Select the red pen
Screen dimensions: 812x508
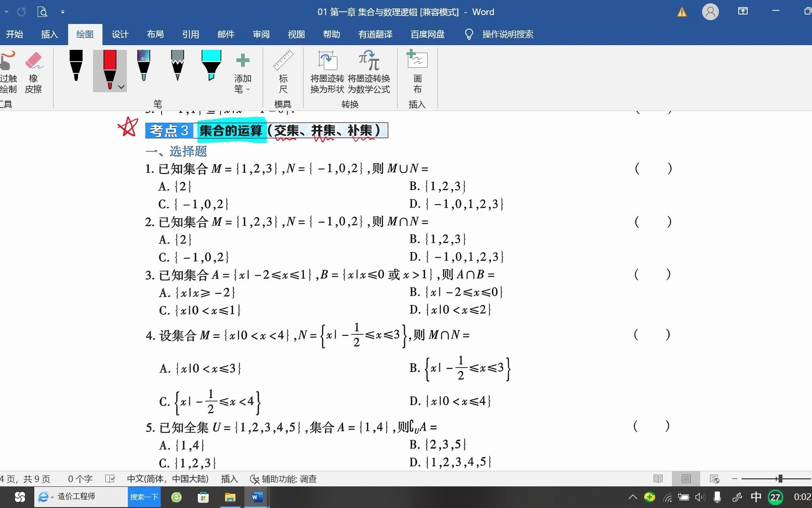[109, 70]
